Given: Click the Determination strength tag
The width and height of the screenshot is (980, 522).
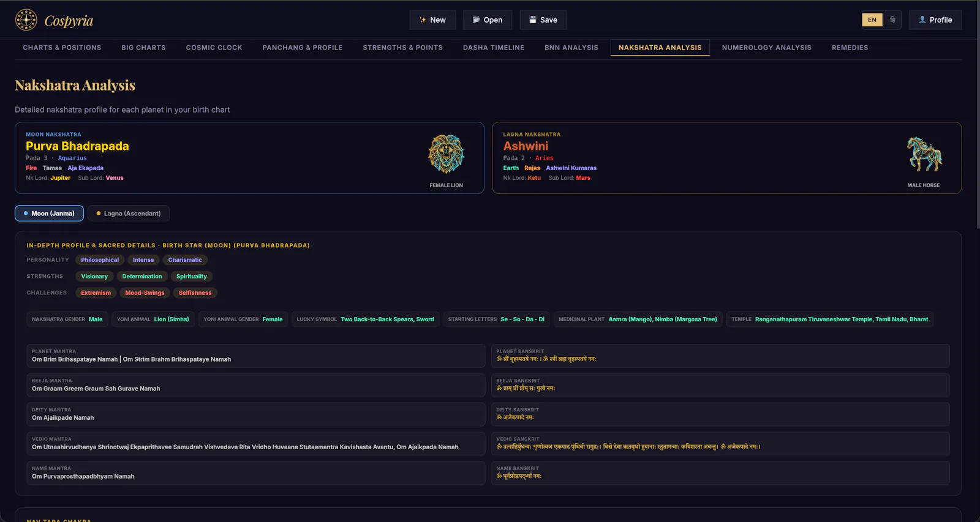Looking at the screenshot, I should pos(142,277).
